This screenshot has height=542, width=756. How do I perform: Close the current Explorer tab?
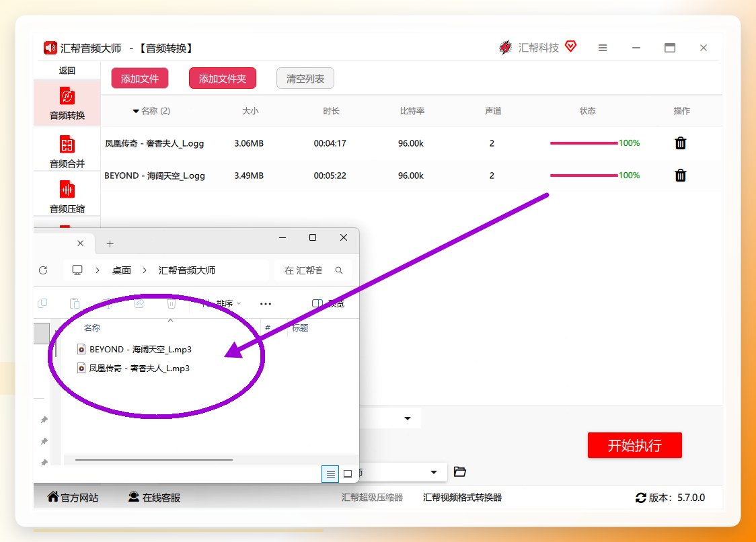(x=81, y=243)
